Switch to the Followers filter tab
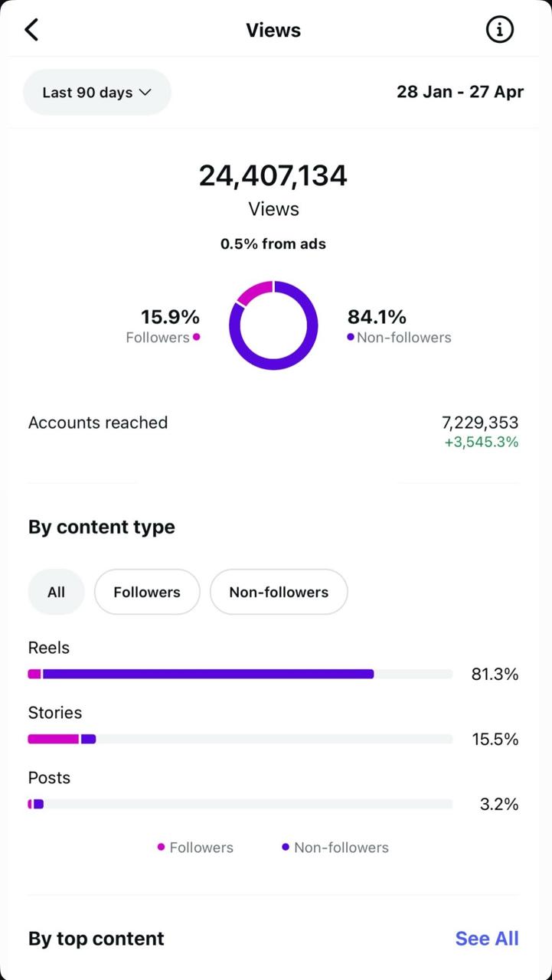Viewport: 552px width, 980px height. coord(147,592)
